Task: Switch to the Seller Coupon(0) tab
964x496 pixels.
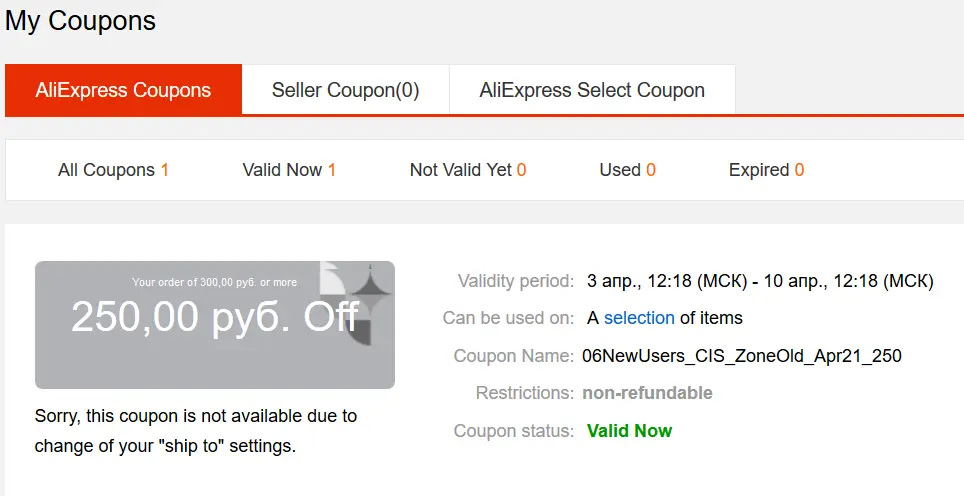Action: tap(346, 90)
